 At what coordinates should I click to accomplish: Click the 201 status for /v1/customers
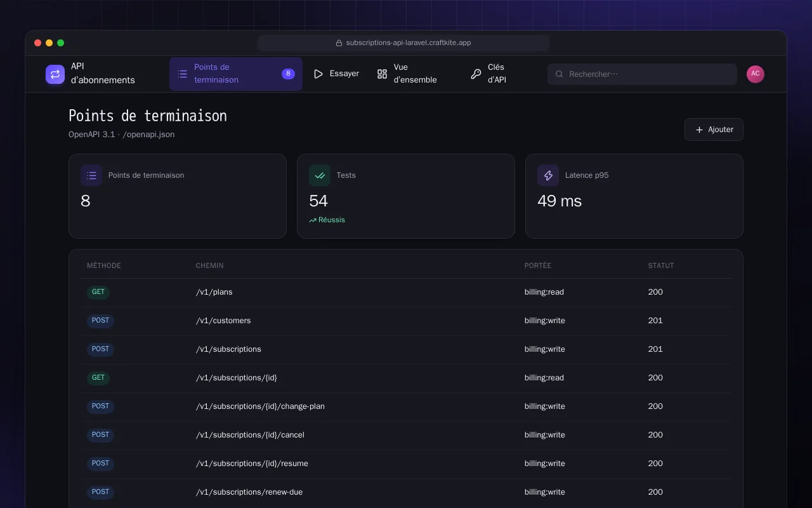tap(655, 321)
